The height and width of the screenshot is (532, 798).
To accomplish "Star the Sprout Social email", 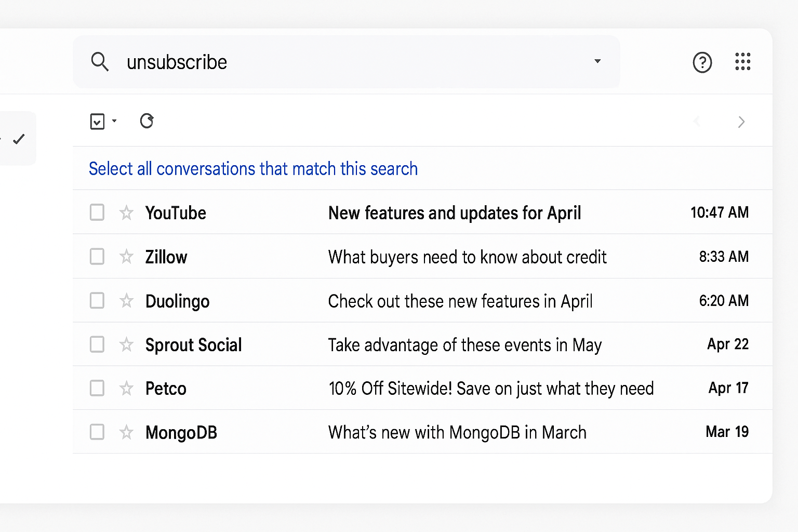I will coord(126,344).
